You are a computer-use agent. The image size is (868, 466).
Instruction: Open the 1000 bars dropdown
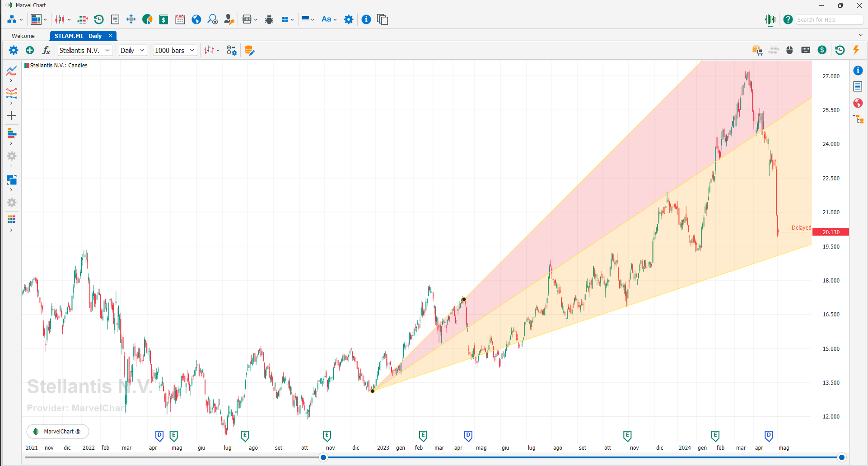[x=175, y=50]
